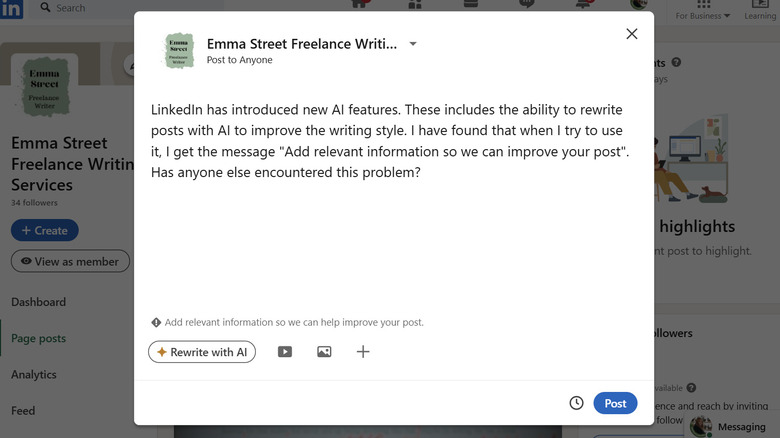Add a video to the post
Screen dimensions: 780x438
click(x=285, y=352)
